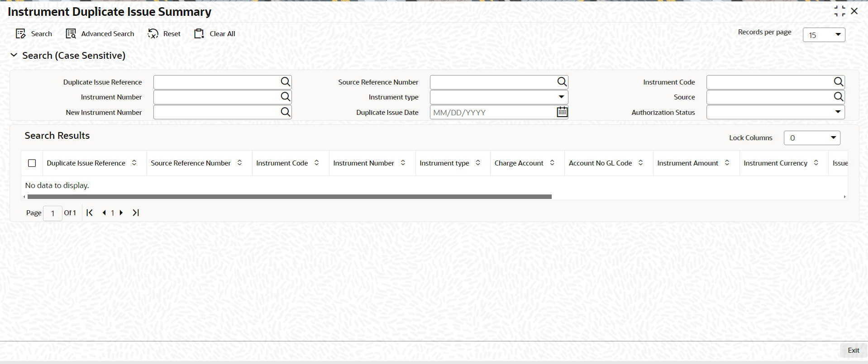Open lookup for New Instrument Number

click(286, 112)
